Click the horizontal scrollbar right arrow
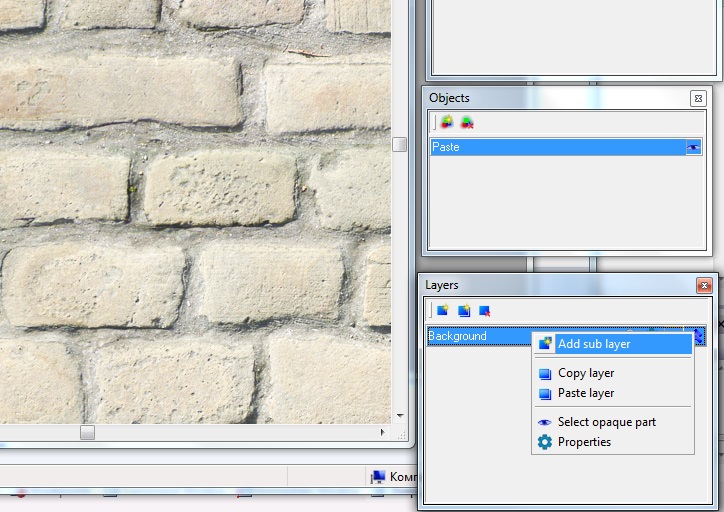This screenshot has height=512, width=724. click(382, 432)
